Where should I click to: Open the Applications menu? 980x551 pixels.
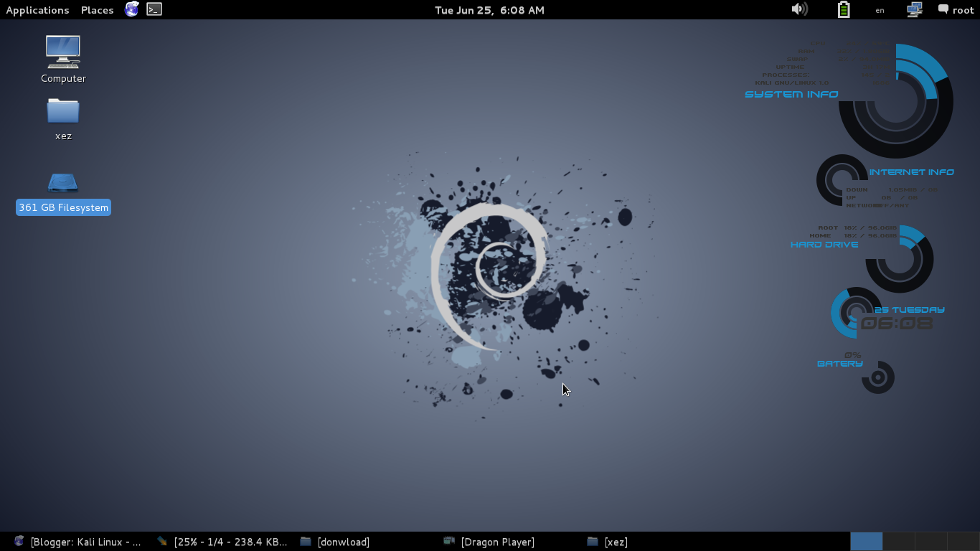(x=37, y=9)
